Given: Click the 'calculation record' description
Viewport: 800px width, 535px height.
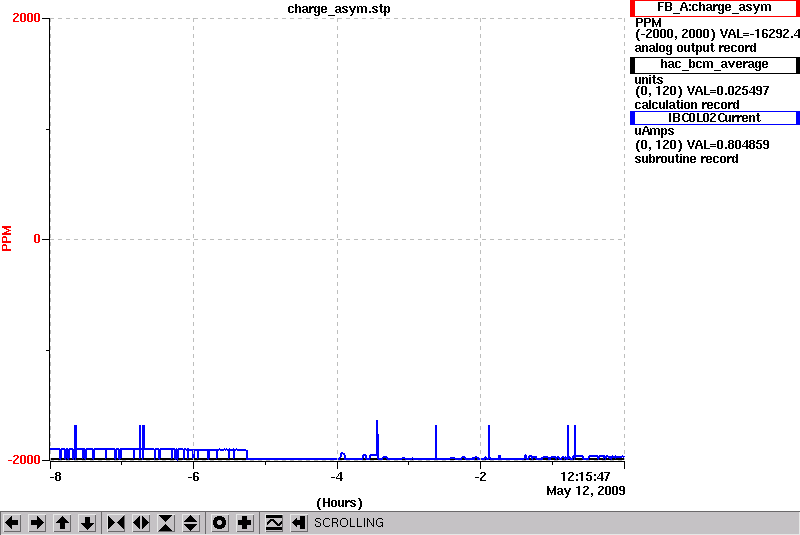Looking at the screenshot, I should [x=687, y=105].
